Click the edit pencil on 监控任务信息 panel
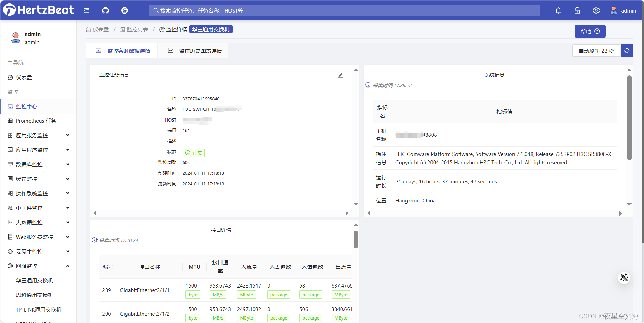 click(341, 75)
